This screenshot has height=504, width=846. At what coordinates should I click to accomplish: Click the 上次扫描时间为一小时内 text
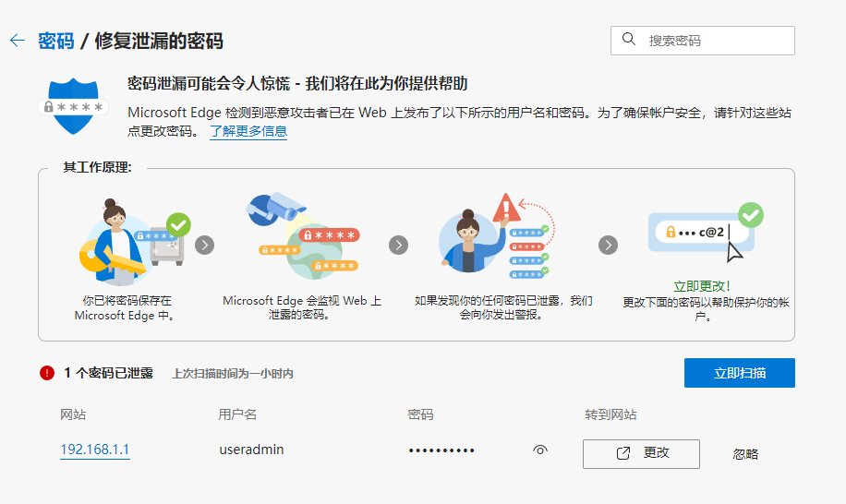click(x=233, y=374)
